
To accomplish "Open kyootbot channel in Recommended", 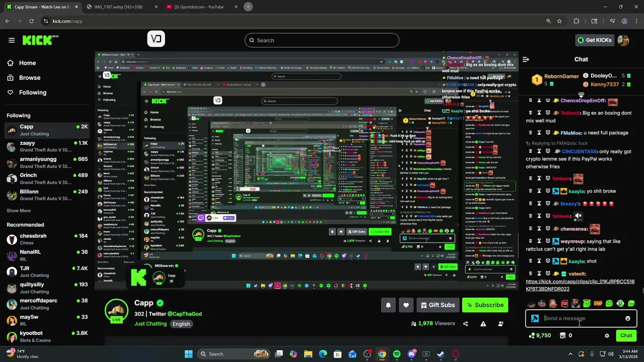I will pos(47,336).
